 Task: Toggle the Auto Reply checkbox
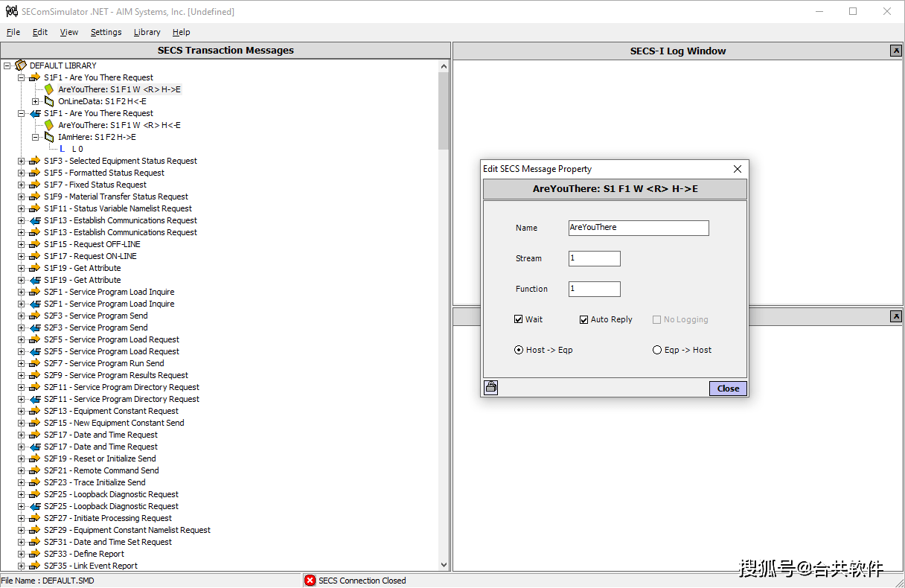click(584, 319)
